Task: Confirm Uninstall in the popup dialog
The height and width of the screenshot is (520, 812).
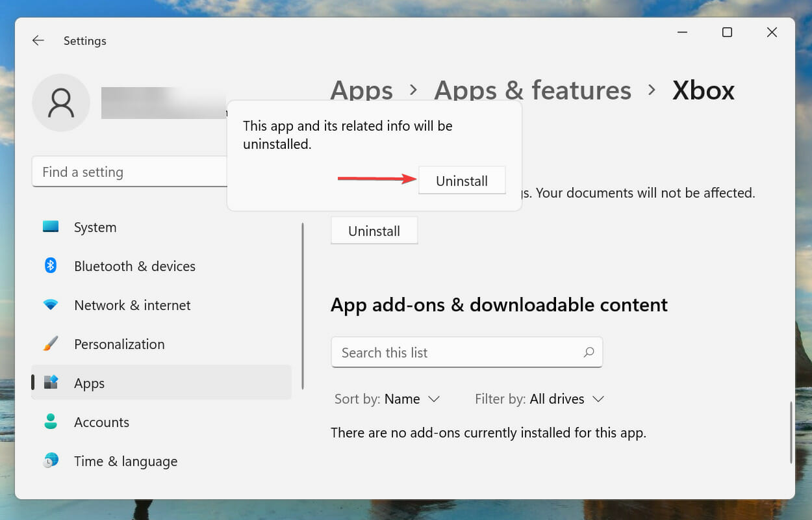Action: pyautogui.click(x=461, y=181)
